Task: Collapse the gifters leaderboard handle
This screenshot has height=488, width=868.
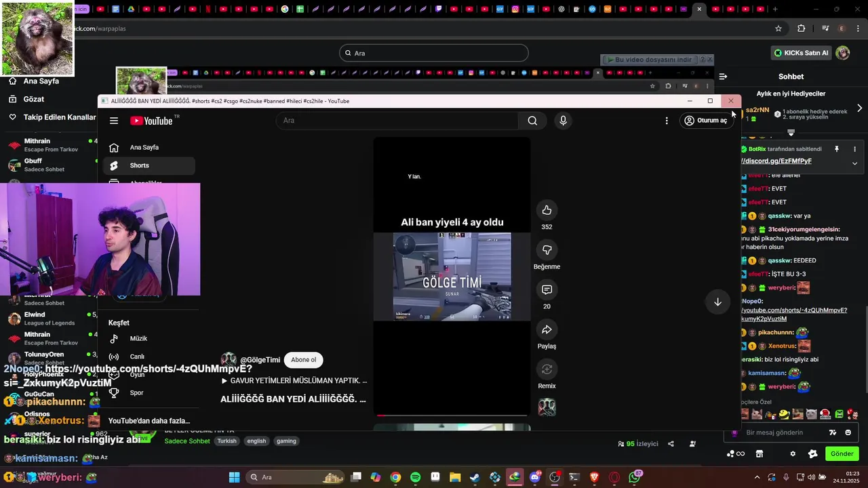Action: (x=791, y=133)
